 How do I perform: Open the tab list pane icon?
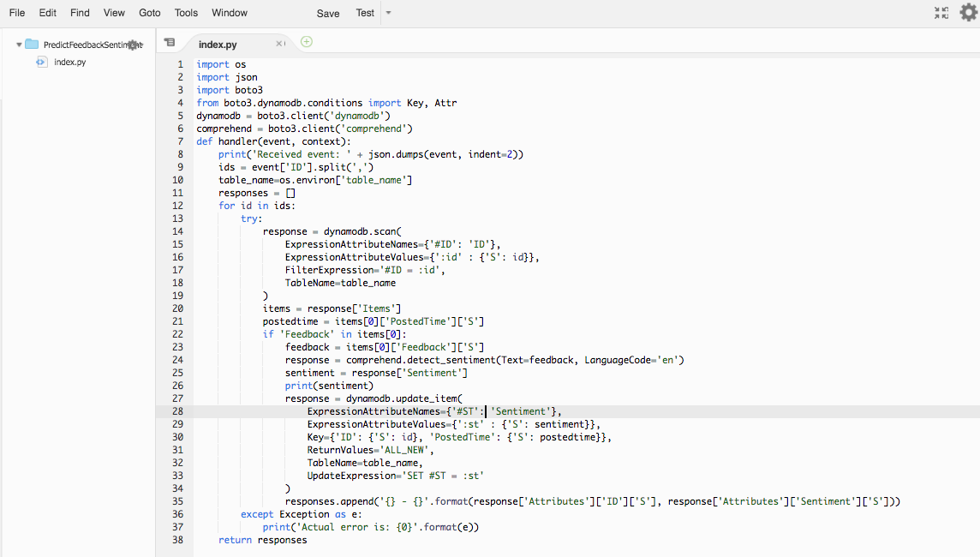170,43
